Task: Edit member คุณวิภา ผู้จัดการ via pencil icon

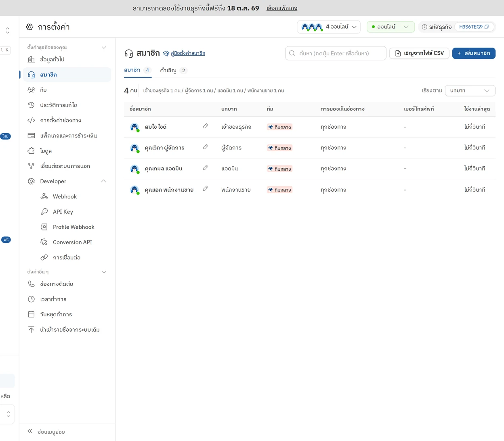Action: [206, 147]
